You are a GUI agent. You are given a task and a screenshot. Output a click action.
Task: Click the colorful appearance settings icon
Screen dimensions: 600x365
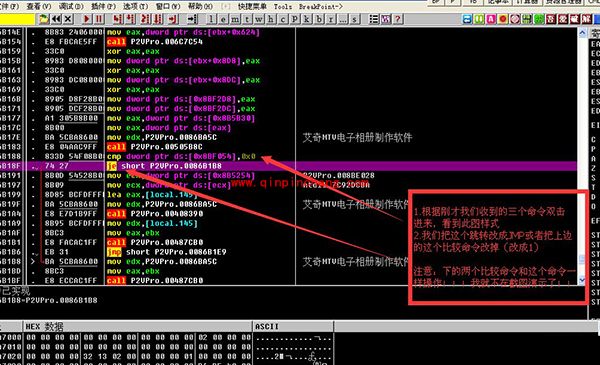pyautogui.click(x=386, y=19)
